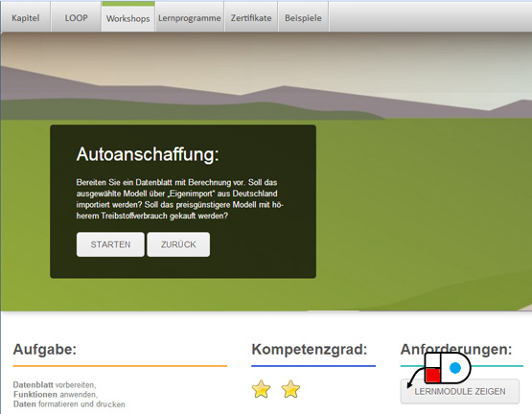Click the blue dot on mouse icon
The image size is (532, 414).
455,367
